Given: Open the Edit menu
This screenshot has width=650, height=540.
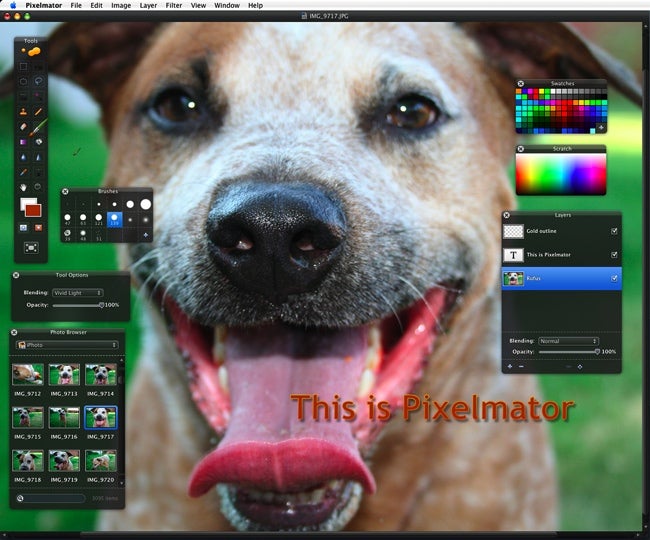Looking at the screenshot, I should tap(96, 5).
